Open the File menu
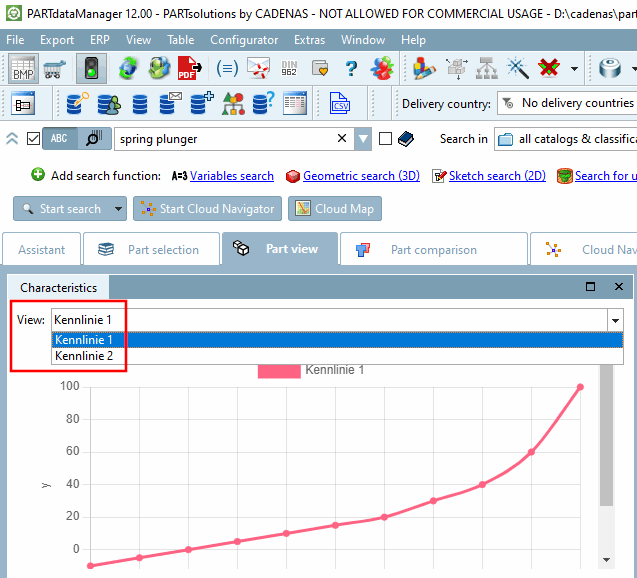 coord(15,40)
